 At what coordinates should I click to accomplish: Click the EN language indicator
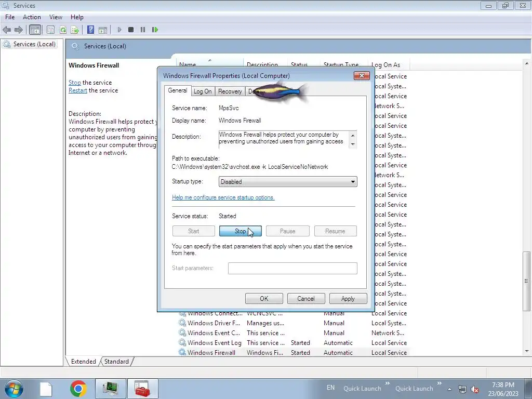pyautogui.click(x=330, y=388)
